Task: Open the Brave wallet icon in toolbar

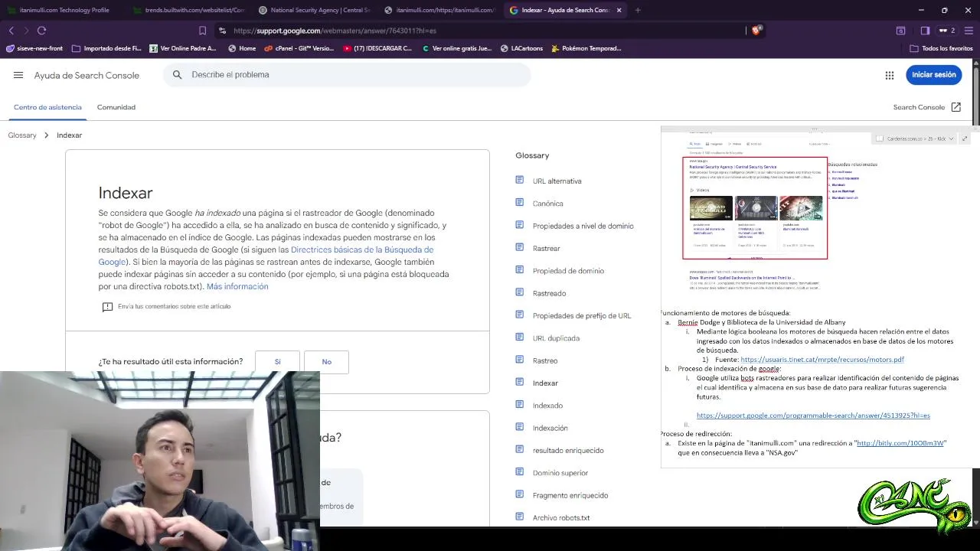Action: 901,31
